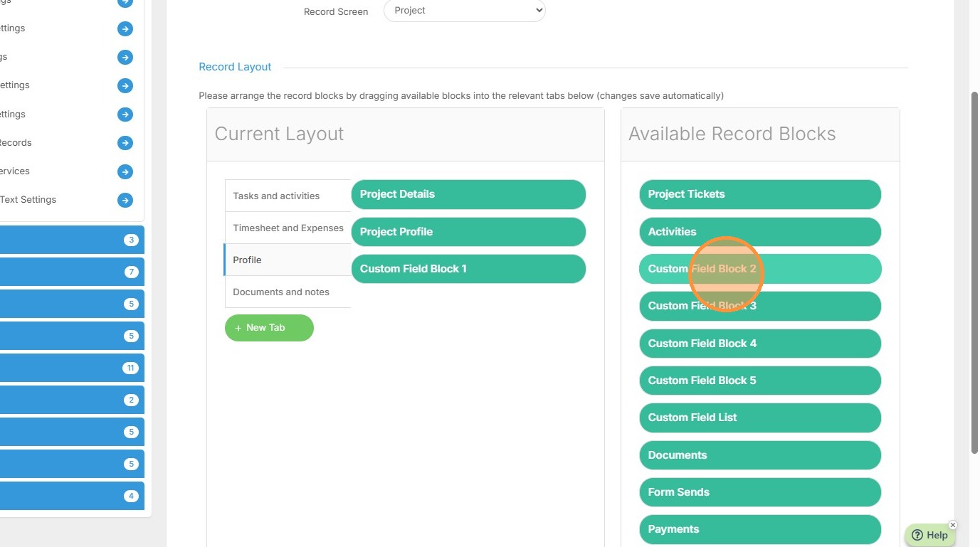Image resolution: width=980 pixels, height=547 pixels.
Task: Dismiss the Help widget with its X
Action: click(x=953, y=525)
